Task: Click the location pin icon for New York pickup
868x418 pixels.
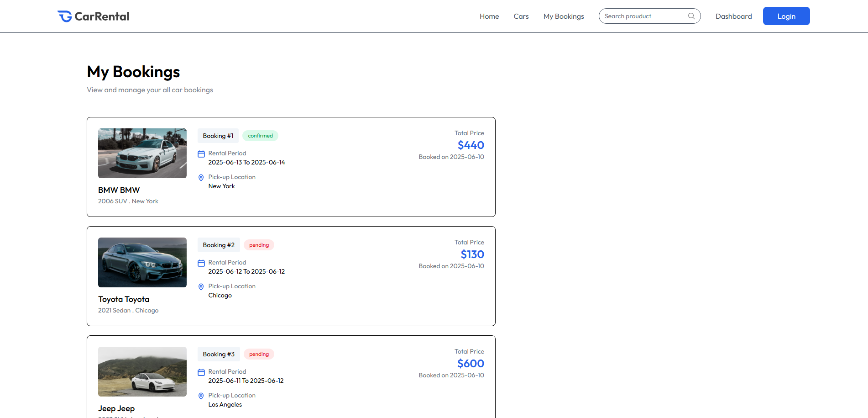Action: [201, 178]
